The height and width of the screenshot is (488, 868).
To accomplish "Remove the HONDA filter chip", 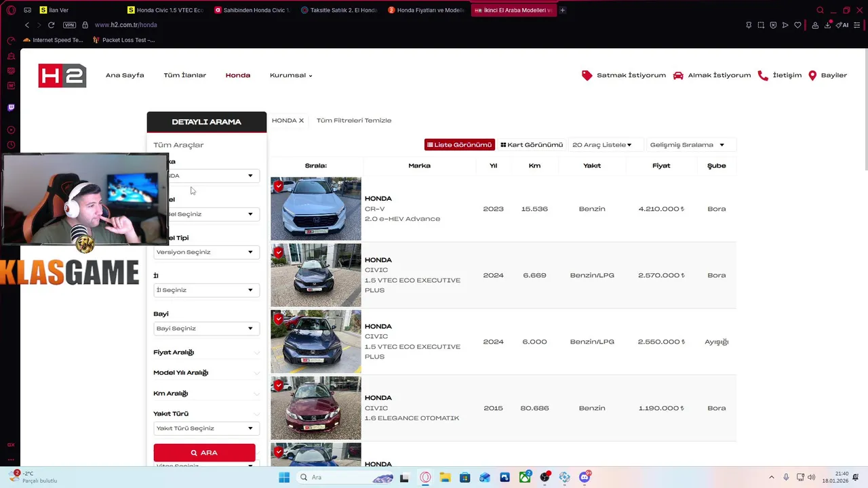I will pyautogui.click(x=301, y=121).
